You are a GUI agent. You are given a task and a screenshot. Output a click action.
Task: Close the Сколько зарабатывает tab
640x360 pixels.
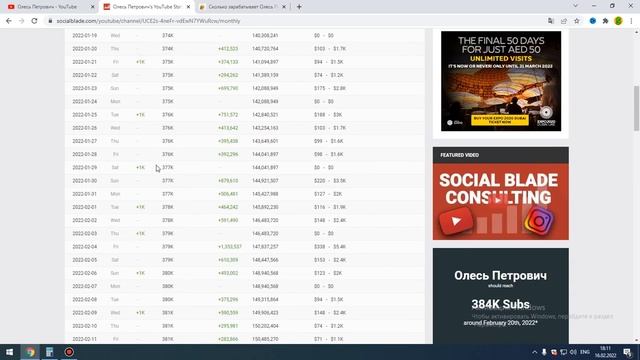tap(284, 7)
